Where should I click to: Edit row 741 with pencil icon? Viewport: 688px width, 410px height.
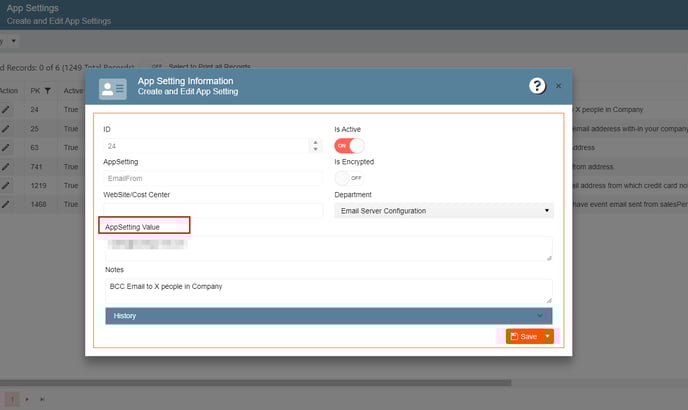pos(5,167)
